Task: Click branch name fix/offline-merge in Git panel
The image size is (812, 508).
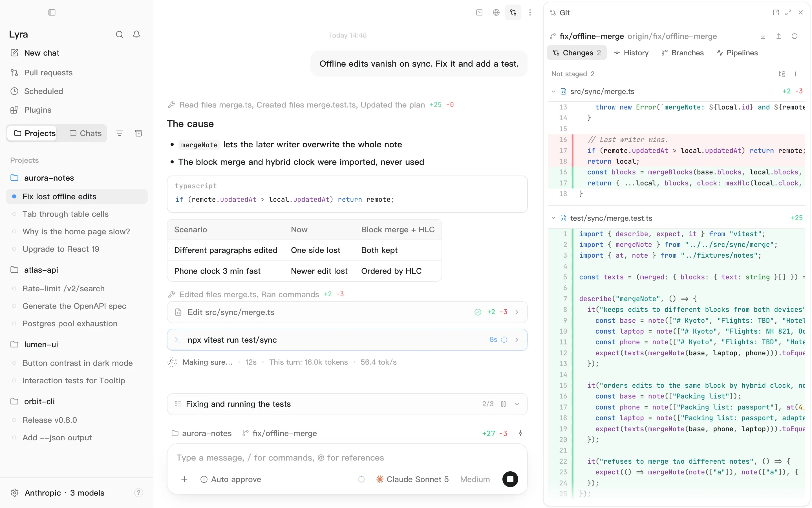Action: tap(592, 36)
